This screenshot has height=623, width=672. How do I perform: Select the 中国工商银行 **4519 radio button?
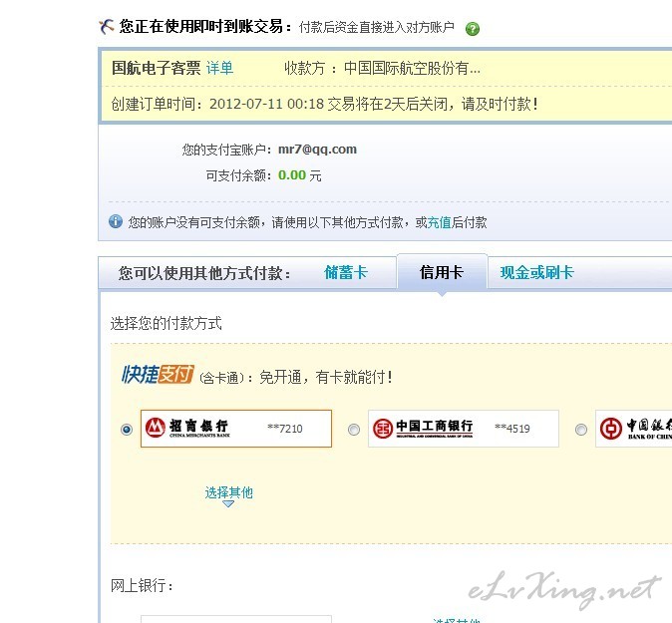(354, 430)
